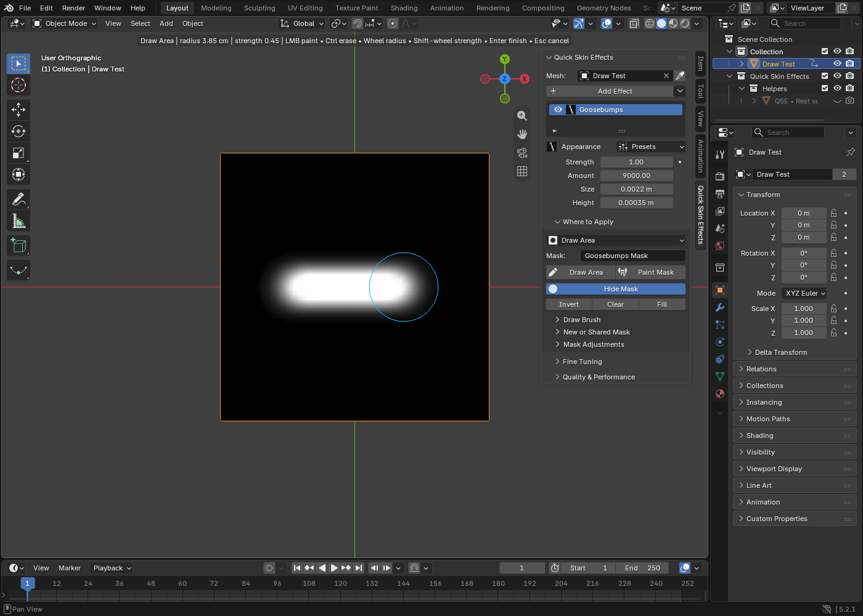The height and width of the screenshot is (616, 863).
Task: Open the Presets dropdown
Action: (x=650, y=147)
